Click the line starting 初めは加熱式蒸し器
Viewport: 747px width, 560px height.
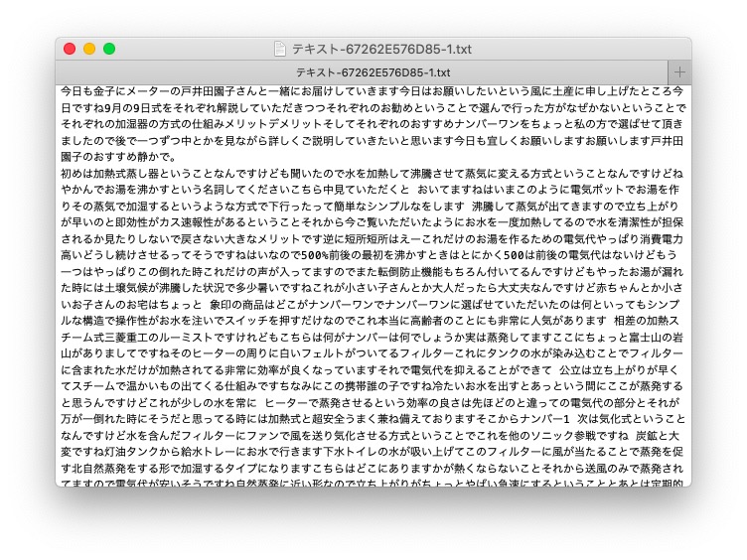373,174
